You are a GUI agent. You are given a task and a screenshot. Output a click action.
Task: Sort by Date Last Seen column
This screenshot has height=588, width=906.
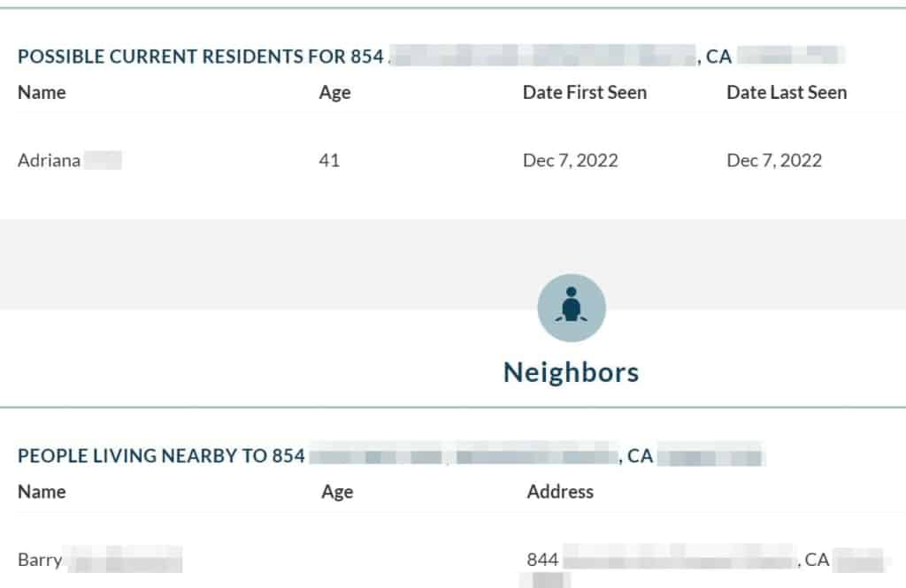click(787, 93)
